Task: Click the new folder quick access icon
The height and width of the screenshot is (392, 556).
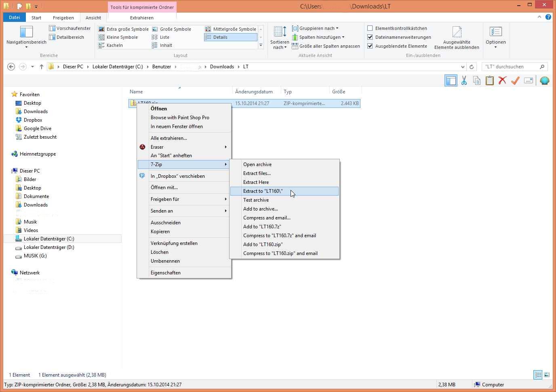Action: tap(28, 6)
